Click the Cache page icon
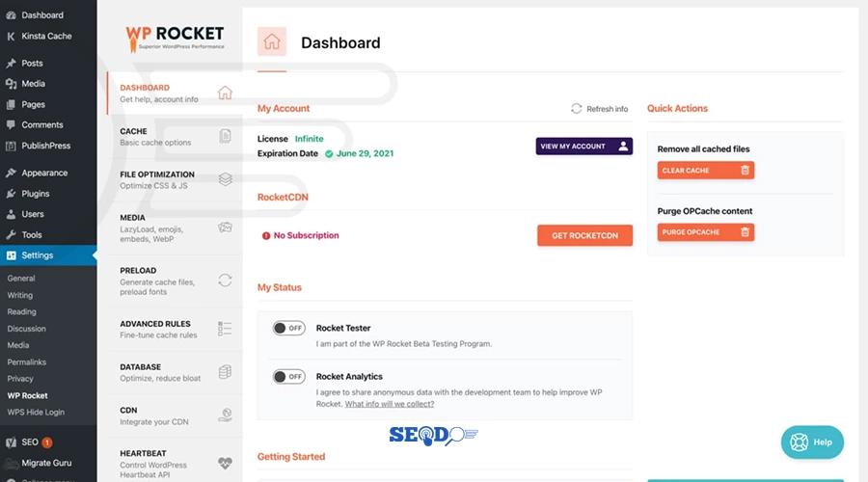The image size is (868, 482). (225, 136)
